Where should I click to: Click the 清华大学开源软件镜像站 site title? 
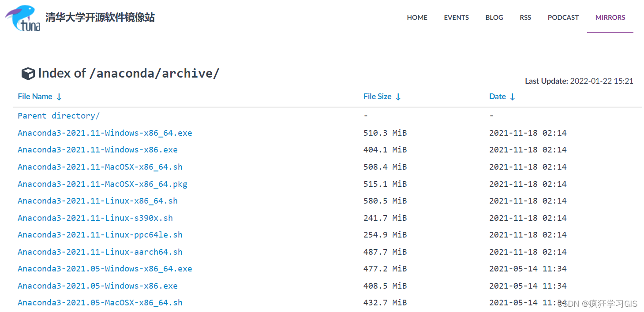point(100,18)
